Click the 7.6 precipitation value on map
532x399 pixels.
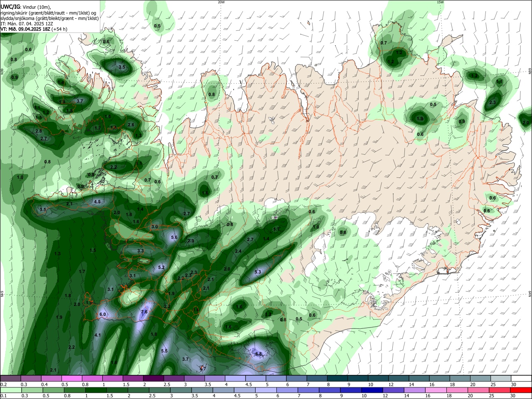point(144,312)
